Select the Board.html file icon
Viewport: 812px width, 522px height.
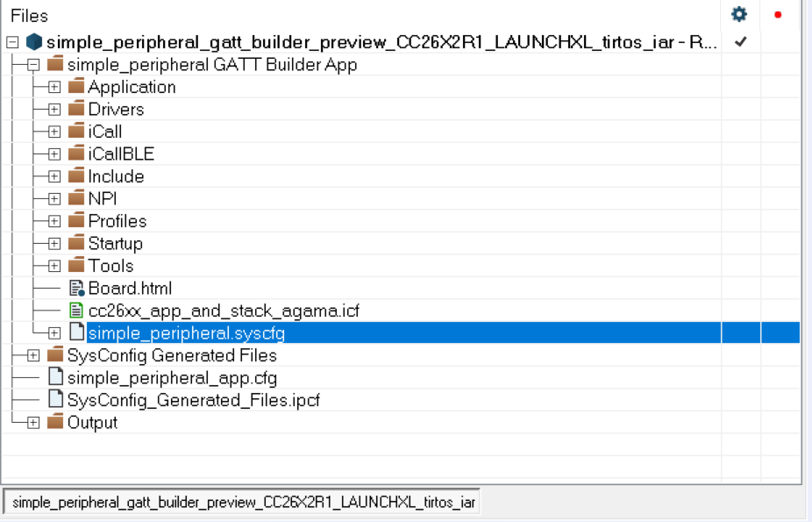click(x=75, y=288)
